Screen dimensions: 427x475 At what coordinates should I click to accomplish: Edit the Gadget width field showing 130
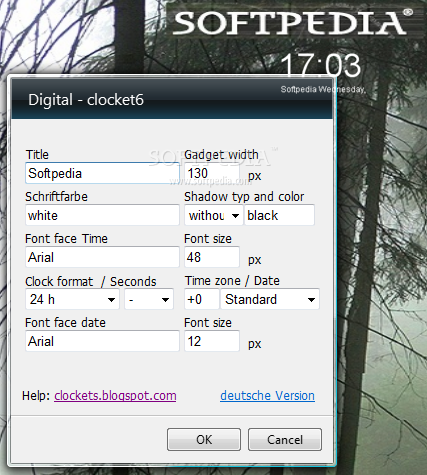[x=212, y=173]
